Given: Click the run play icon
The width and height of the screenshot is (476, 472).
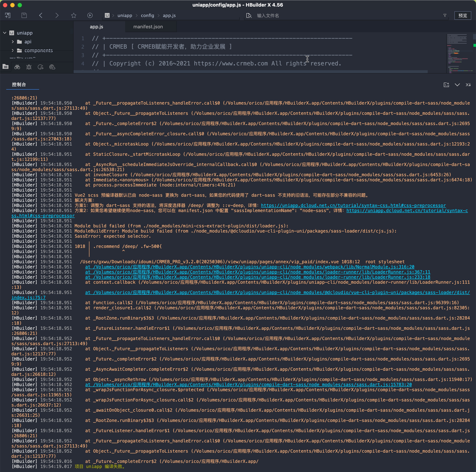Looking at the screenshot, I should (90, 15).
